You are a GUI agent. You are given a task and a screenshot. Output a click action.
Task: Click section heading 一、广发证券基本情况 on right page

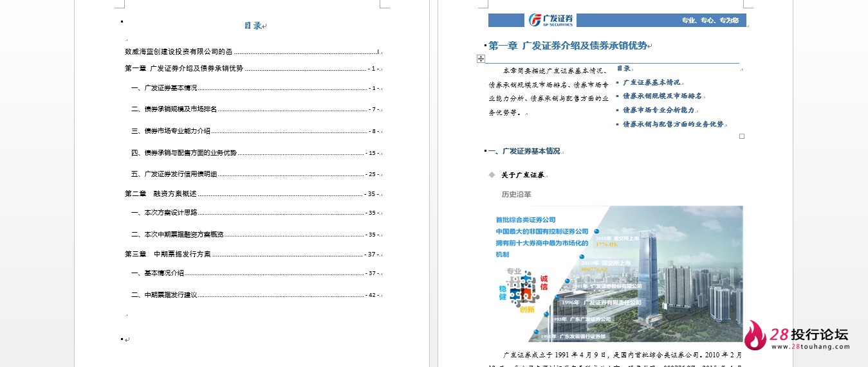pos(524,151)
